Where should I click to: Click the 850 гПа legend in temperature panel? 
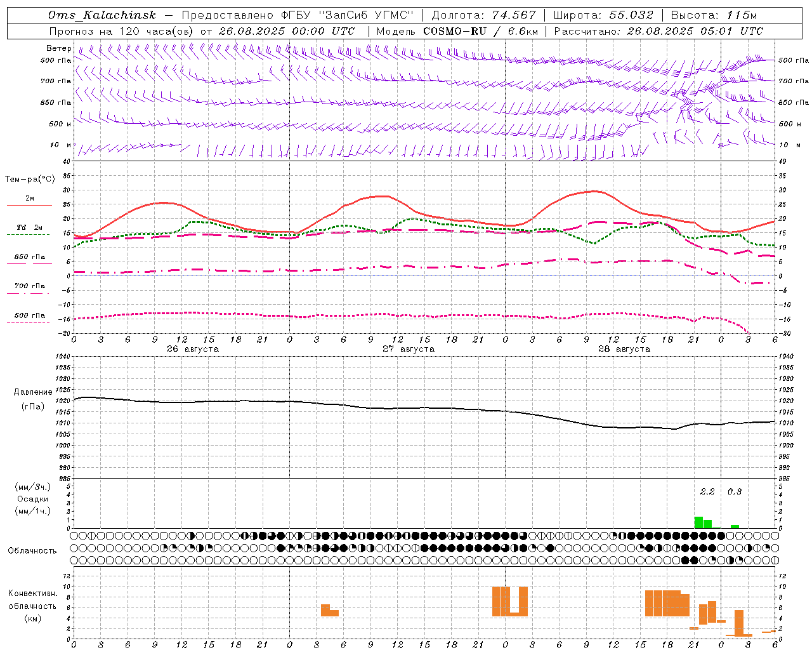tap(30, 257)
